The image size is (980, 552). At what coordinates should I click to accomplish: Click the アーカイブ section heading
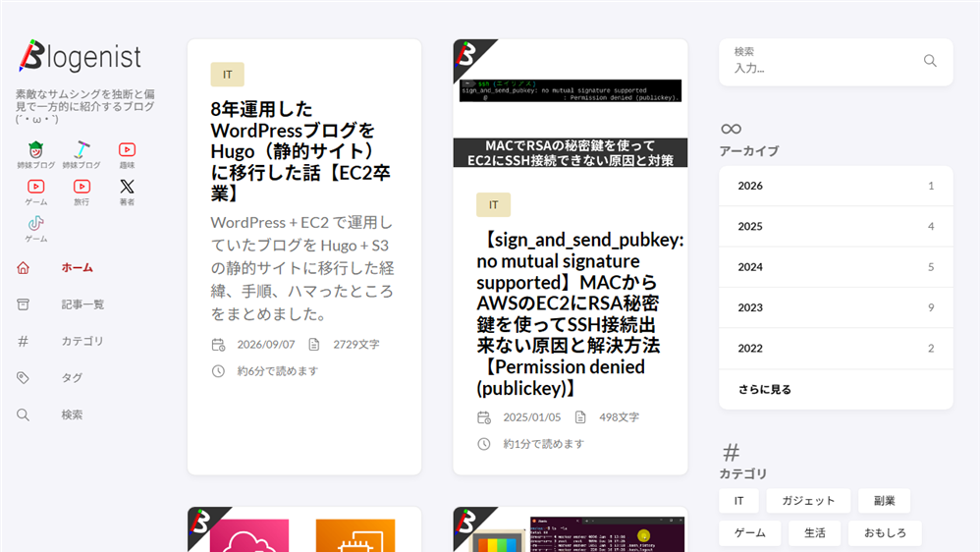click(749, 151)
